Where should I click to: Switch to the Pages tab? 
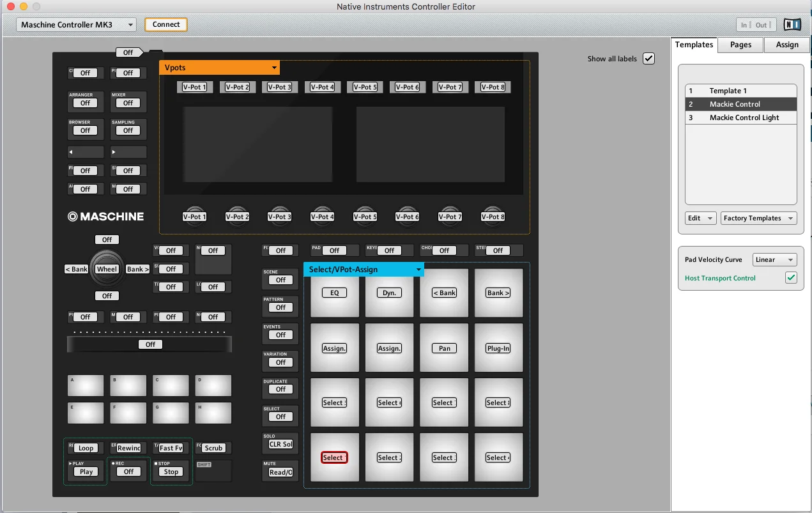[740, 45]
